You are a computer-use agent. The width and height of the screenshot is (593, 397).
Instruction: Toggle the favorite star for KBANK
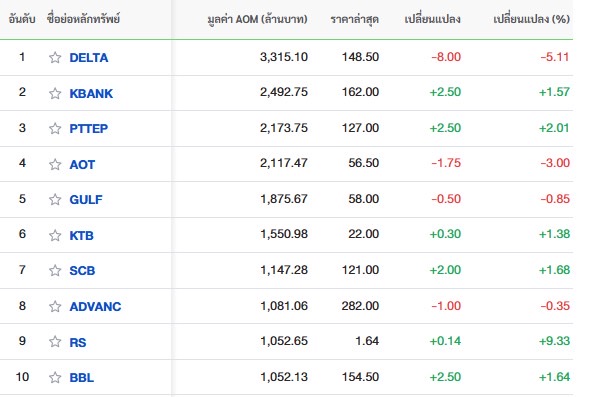point(55,93)
